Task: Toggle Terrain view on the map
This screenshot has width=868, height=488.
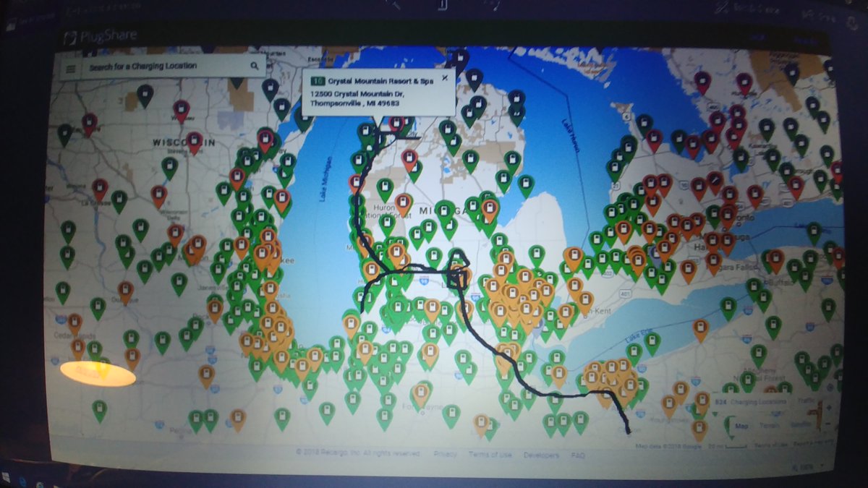Action: pos(767,424)
